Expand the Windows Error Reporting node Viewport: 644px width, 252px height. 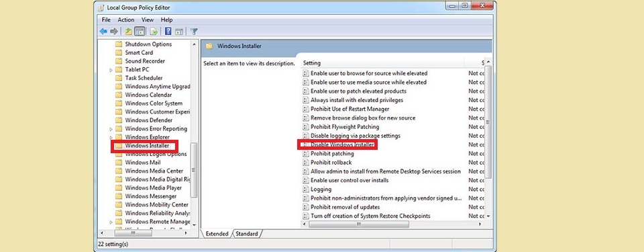111,129
